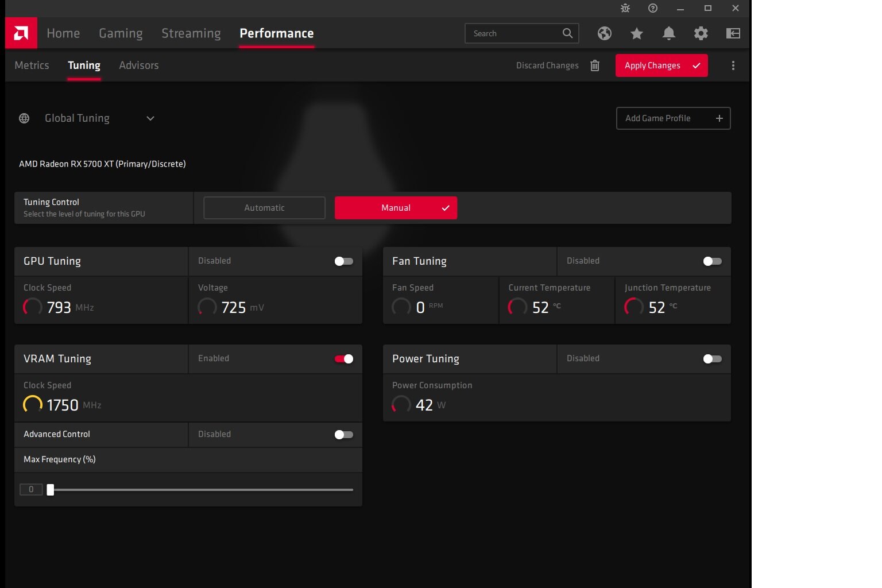882x588 pixels.
Task: Click the VRAM Tuning heading
Action: click(x=57, y=359)
